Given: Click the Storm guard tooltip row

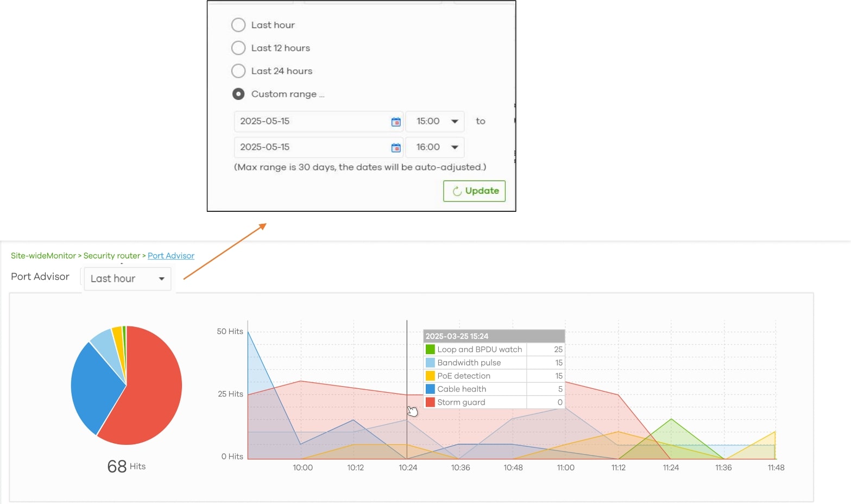Looking at the screenshot, I should (x=494, y=402).
